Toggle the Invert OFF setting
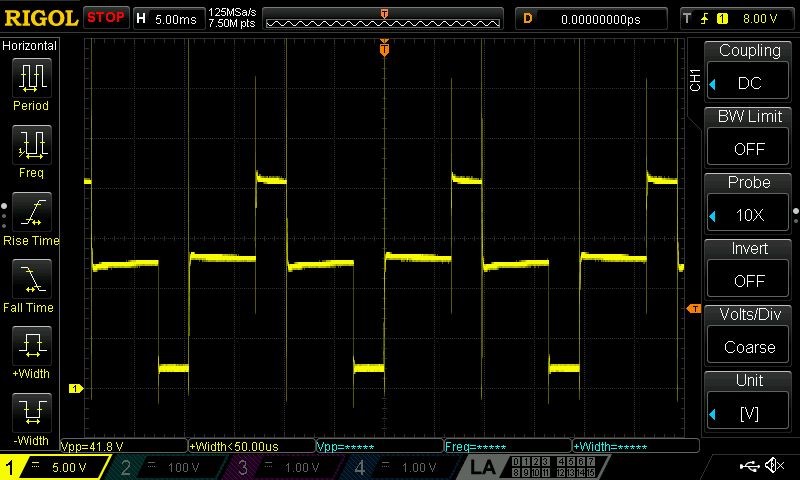Image resolution: width=800 pixels, height=480 pixels. pos(748,281)
